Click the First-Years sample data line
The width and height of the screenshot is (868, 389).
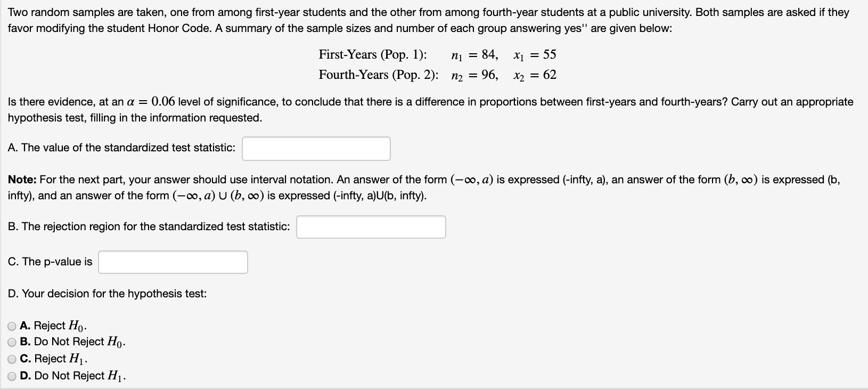pyautogui.click(x=437, y=54)
